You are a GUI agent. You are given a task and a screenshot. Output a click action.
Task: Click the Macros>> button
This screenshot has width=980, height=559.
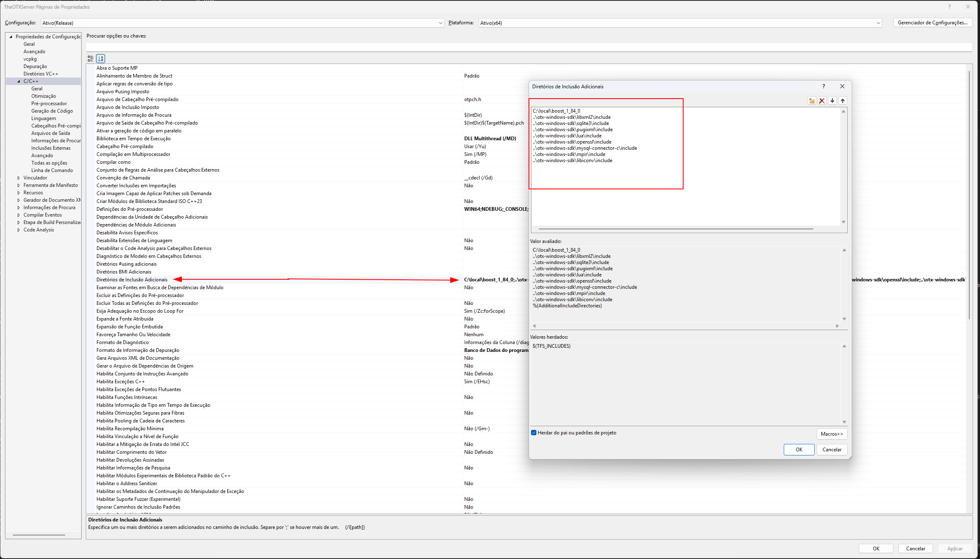click(832, 434)
